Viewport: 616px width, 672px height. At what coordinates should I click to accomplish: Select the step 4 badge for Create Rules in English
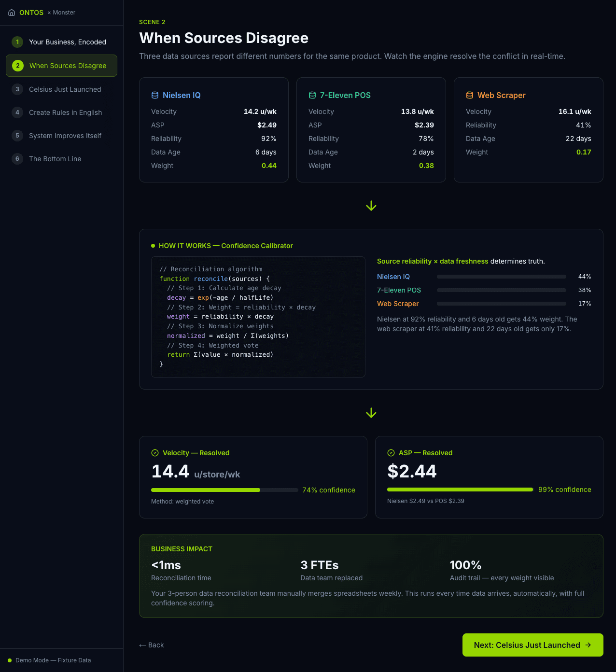point(17,112)
